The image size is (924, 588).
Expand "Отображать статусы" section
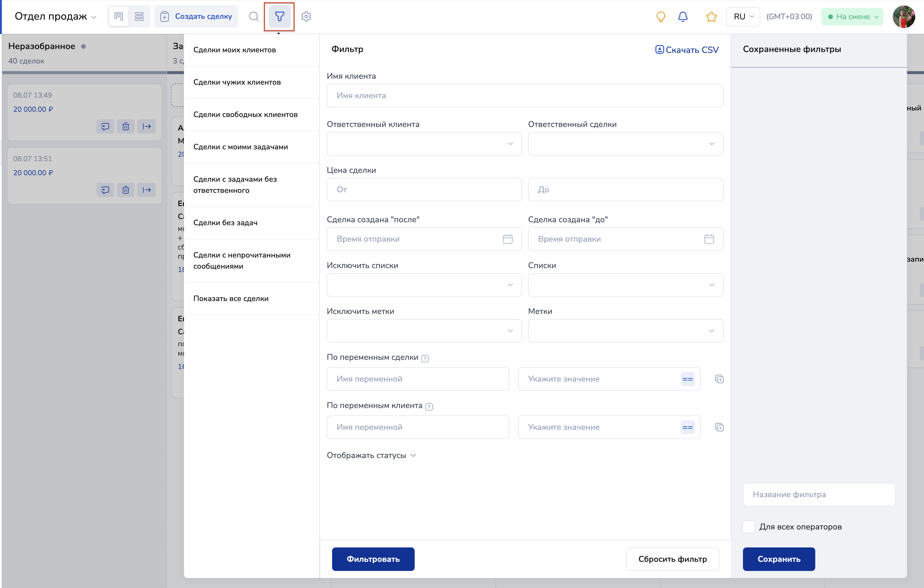click(x=371, y=455)
